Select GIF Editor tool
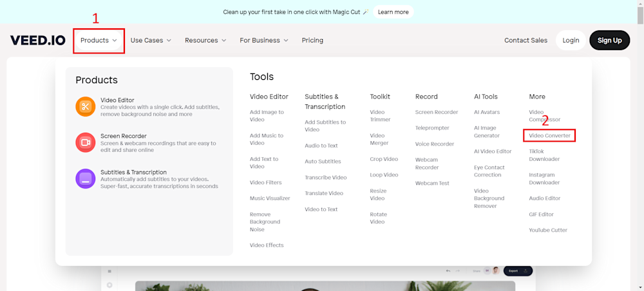Viewport: 644px width, 291px height. tap(542, 214)
